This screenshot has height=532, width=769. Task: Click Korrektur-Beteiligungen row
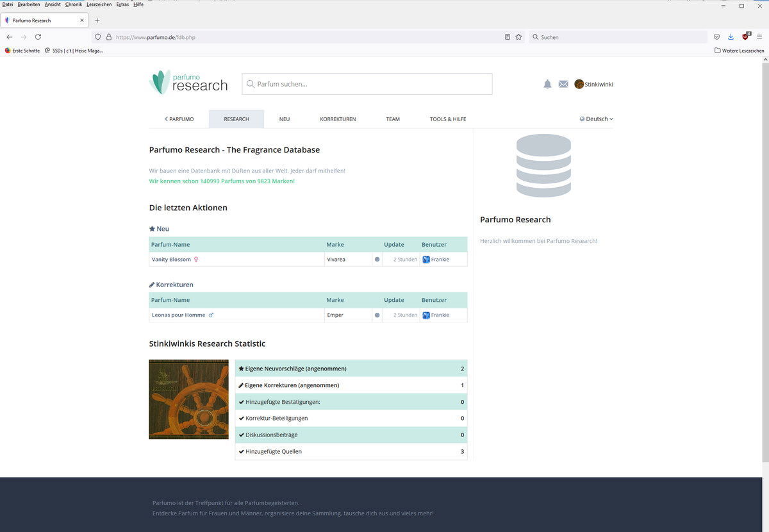click(351, 419)
